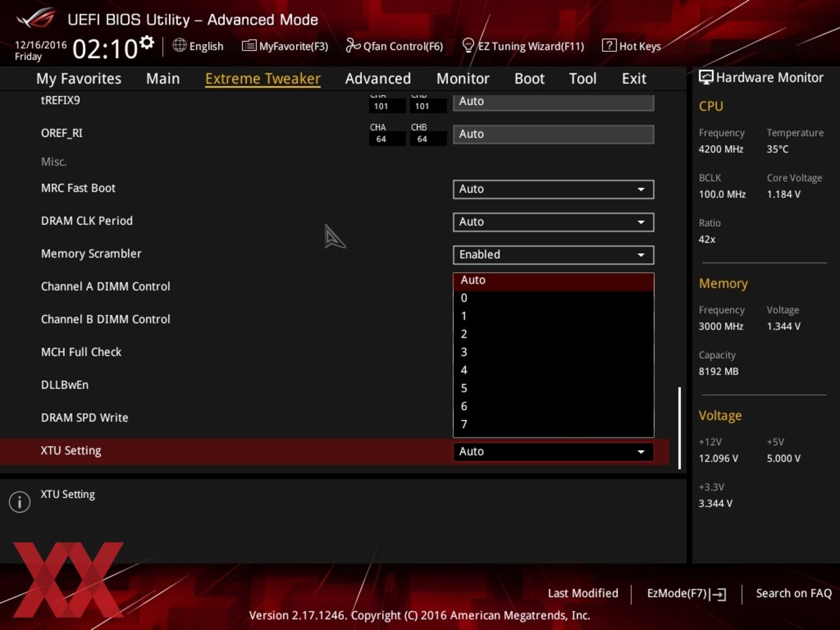Select Auto in the XTU option list

(553, 280)
